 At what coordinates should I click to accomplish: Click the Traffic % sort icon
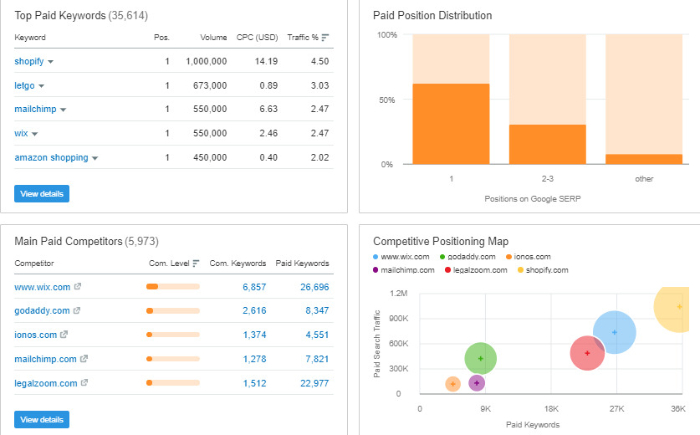[325, 38]
